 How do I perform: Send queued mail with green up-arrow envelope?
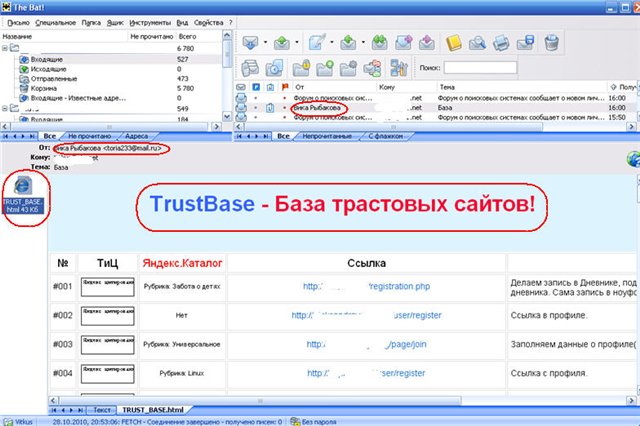282,42
